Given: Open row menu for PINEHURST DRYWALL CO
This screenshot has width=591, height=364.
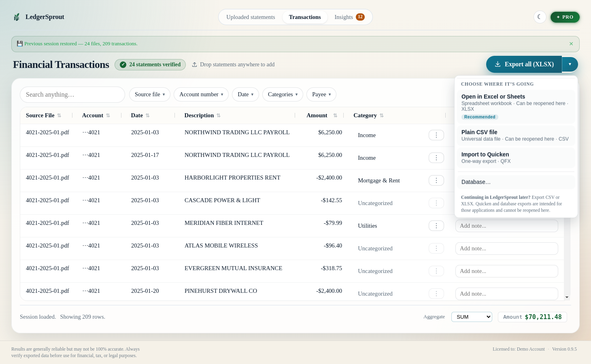Looking at the screenshot, I should 436,294.
